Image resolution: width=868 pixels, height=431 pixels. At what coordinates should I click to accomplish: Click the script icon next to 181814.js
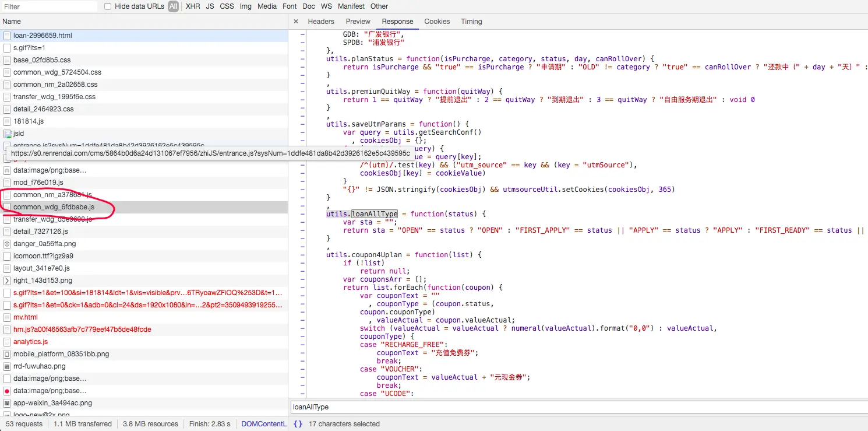pos(7,121)
